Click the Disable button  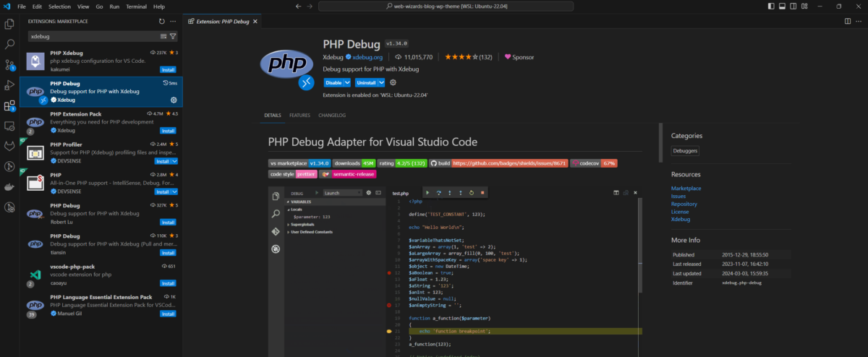333,82
